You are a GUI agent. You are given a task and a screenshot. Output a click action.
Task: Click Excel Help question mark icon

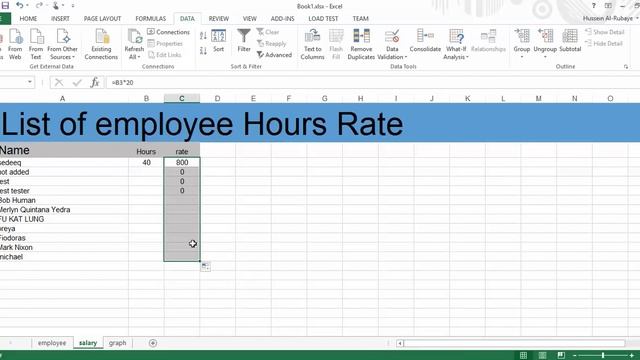tap(593, 6)
